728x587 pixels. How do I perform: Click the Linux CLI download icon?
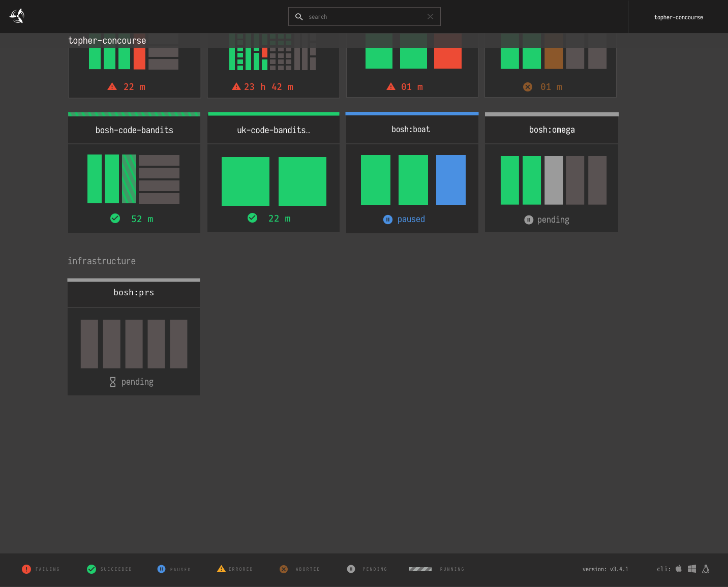pyautogui.click(x=706, y=569)
